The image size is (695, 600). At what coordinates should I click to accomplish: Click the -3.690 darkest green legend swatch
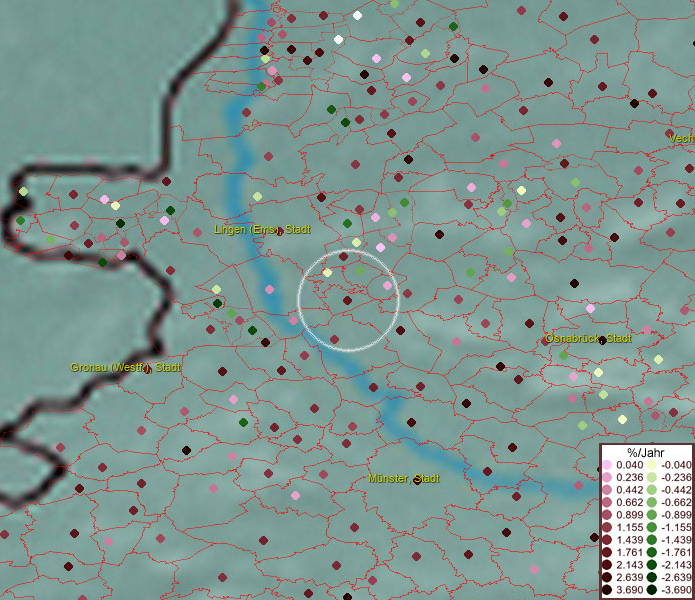651,590
